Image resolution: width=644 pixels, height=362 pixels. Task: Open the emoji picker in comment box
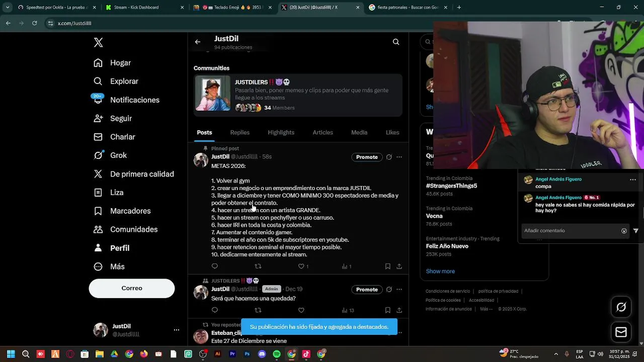click(x=624, y=231)
